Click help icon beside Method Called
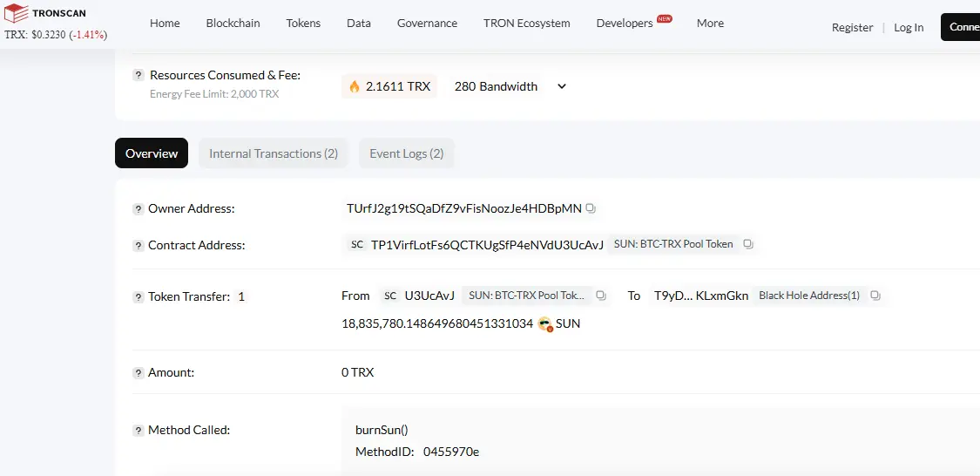Image resolution: width=980 pixels, height=476 pixels. 139,431
